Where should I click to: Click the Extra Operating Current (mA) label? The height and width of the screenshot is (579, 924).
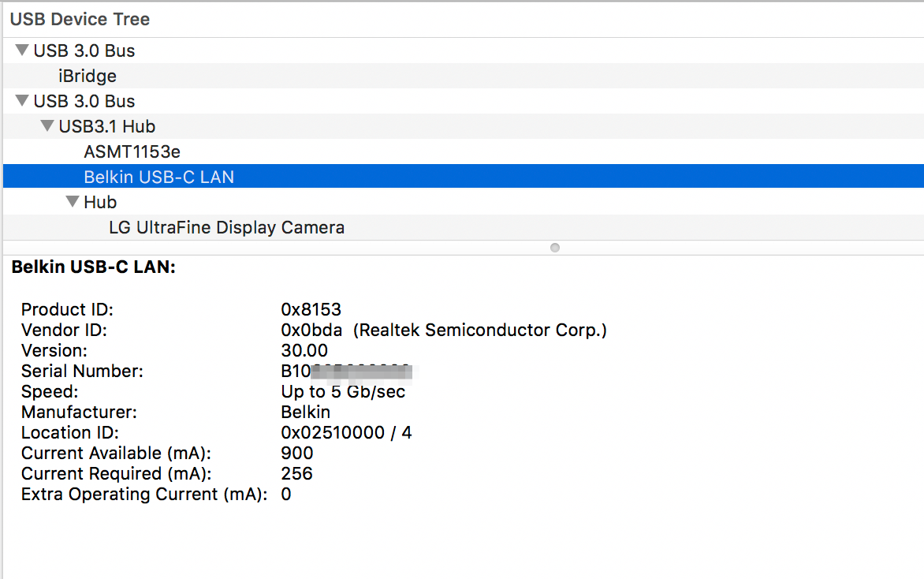(x=144, y=495)
